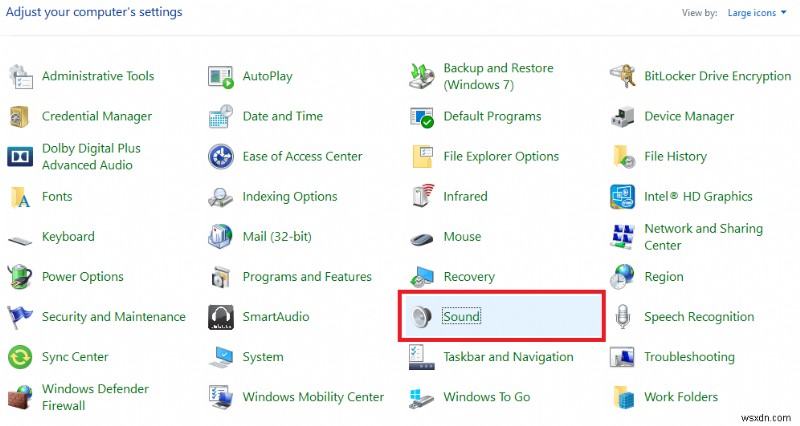
Task: Select the Speech Recognition link
Action: 699,317
